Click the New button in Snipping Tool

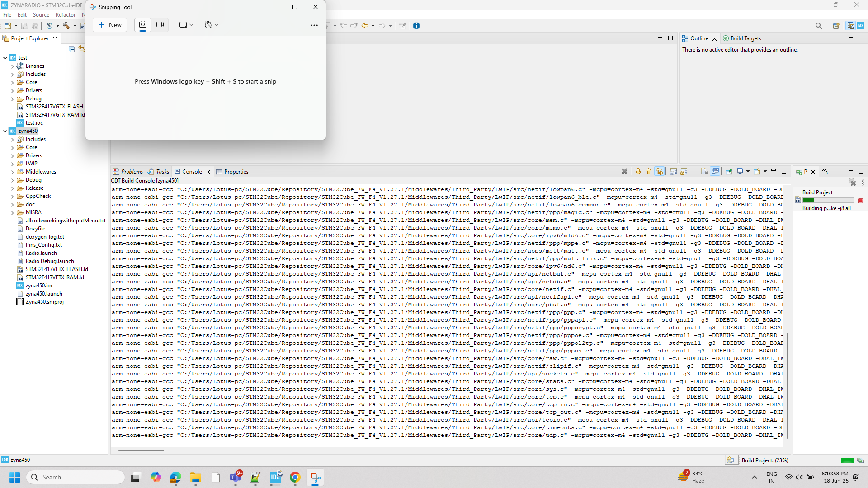(x=109, y=25)
